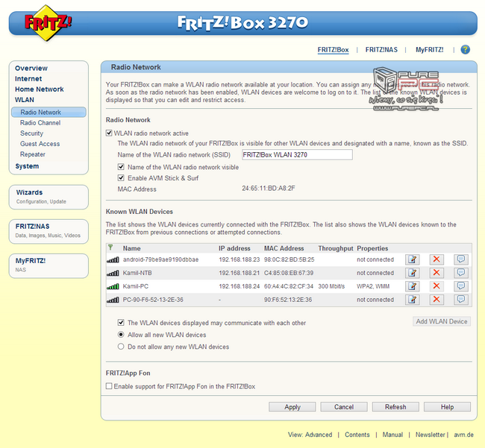The height and width of the screenshot is (448, 485).
Task: Click MAC address 24:65:11:BD:A8:2F
Action: (269, 188)
